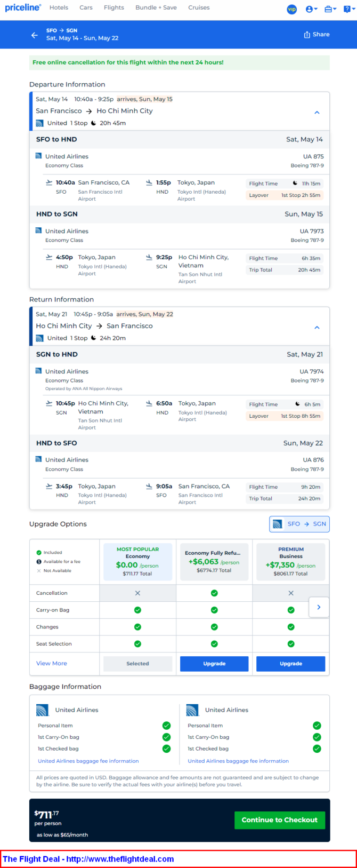The image size is (357, 868).
Task: Upgrade to Premium Business
Action: 291,664
